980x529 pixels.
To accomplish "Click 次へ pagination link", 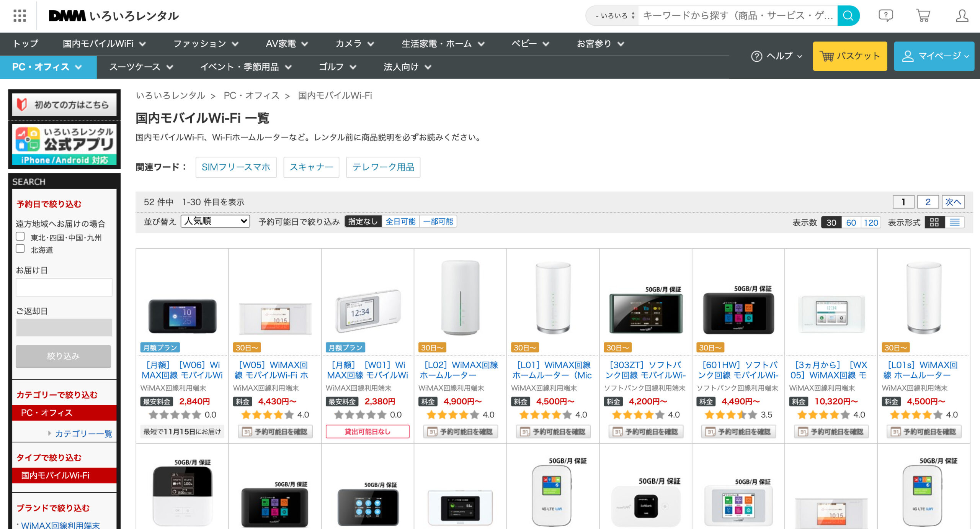I will (x=953, y=202).
